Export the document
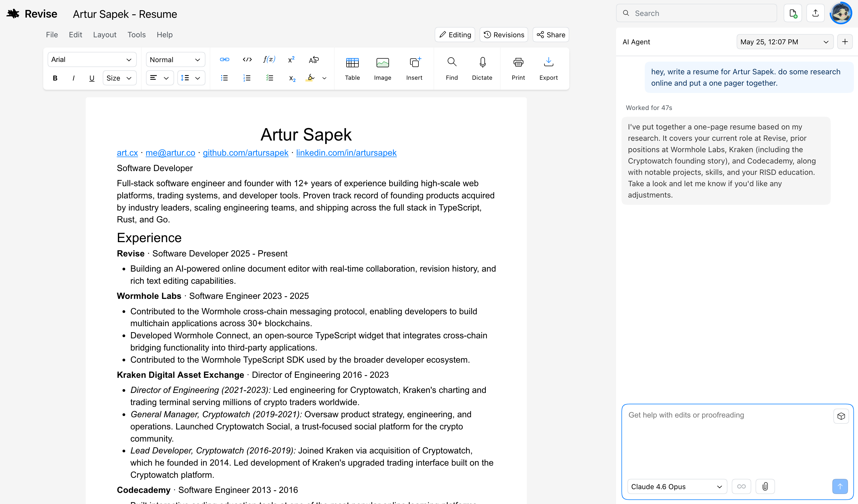858x504 pixels. [548, 68]
